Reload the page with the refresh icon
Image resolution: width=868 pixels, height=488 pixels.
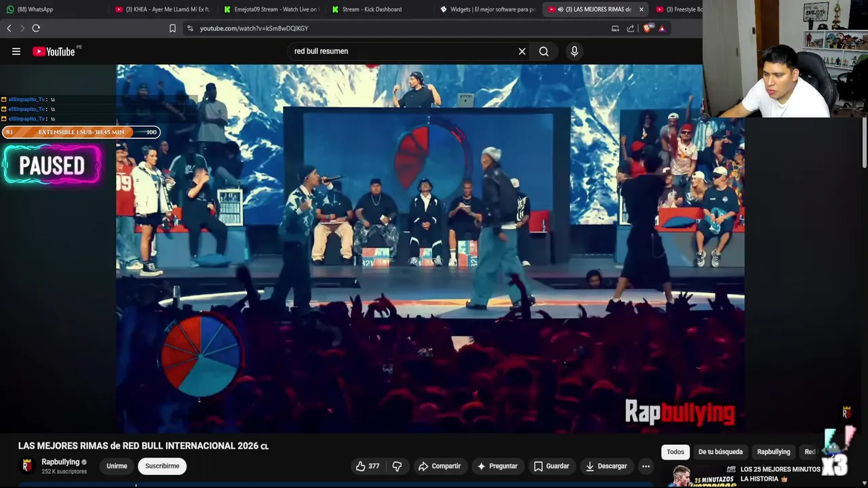(36, 28)
